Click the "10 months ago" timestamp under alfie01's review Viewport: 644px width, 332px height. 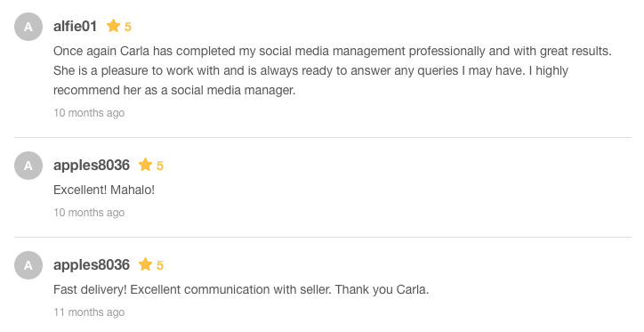89,112
